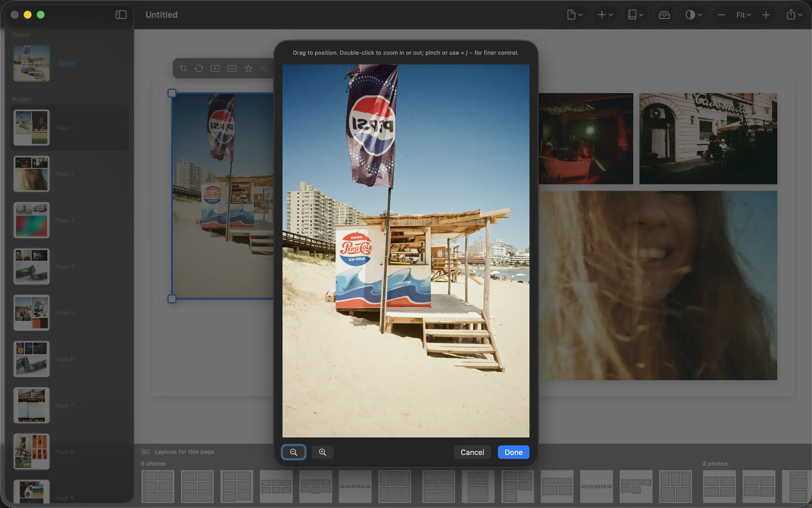Zoom out using the dialog magnifier minus
The image size is (812, 508).
[x=294, y=452]
